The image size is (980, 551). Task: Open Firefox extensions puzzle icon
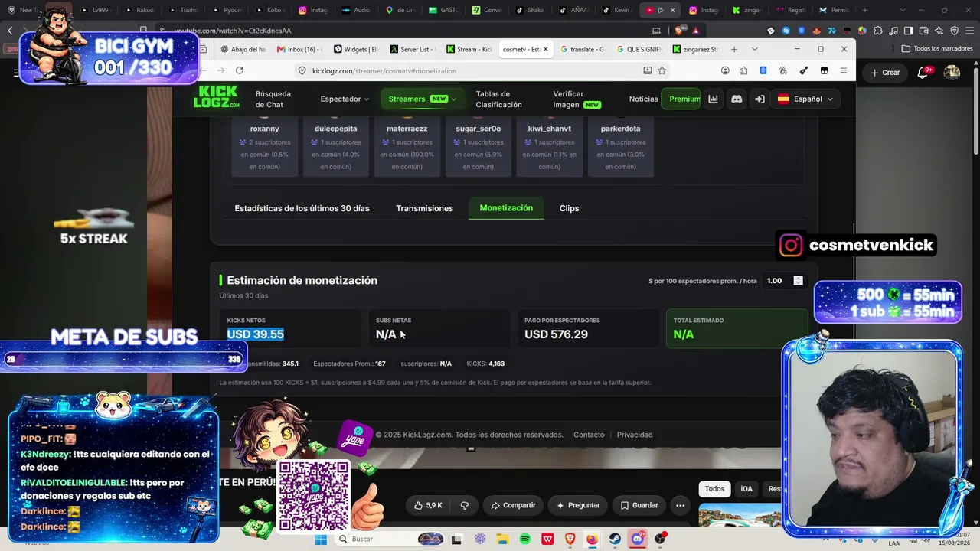click(x=744, y=70)
